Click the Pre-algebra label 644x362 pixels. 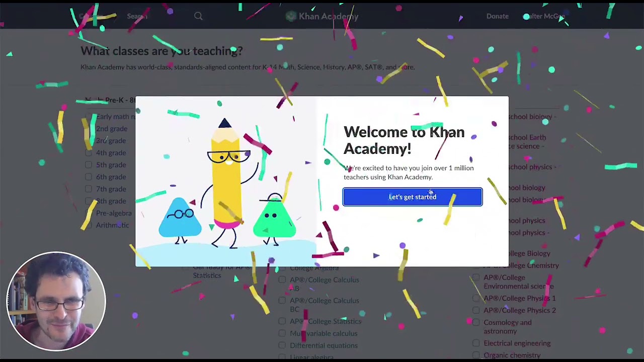114,213
